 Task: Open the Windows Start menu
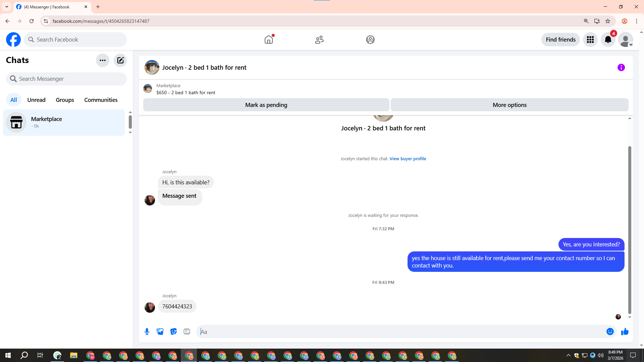[x=8, y=355]
